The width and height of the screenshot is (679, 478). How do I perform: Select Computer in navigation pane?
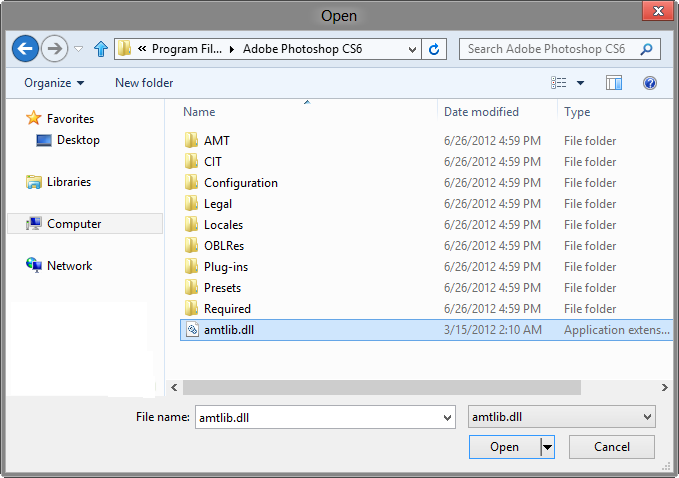[x=85, y=224]
